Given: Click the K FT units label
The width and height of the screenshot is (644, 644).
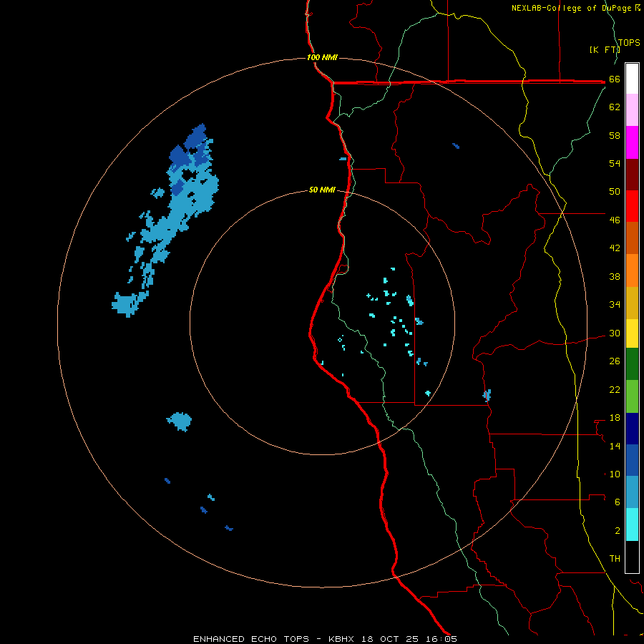Looking at the screenshot, I should tap(605, 49).
